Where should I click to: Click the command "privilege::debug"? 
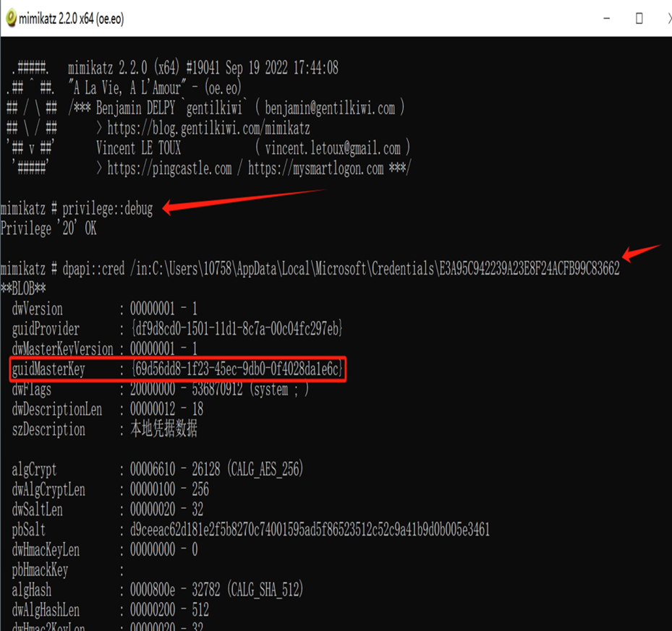click(x=108, y=209)
